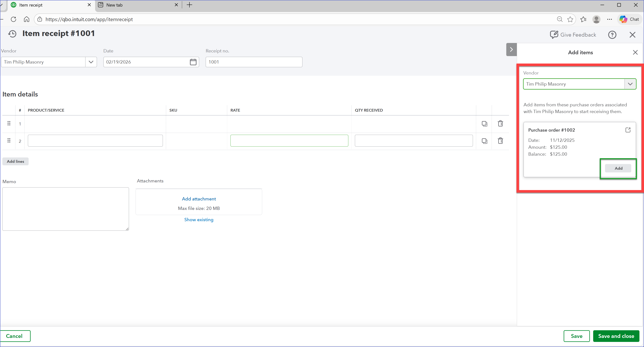
Task: Click the Show existing attachments link
Action: click(x=199, y=220)
